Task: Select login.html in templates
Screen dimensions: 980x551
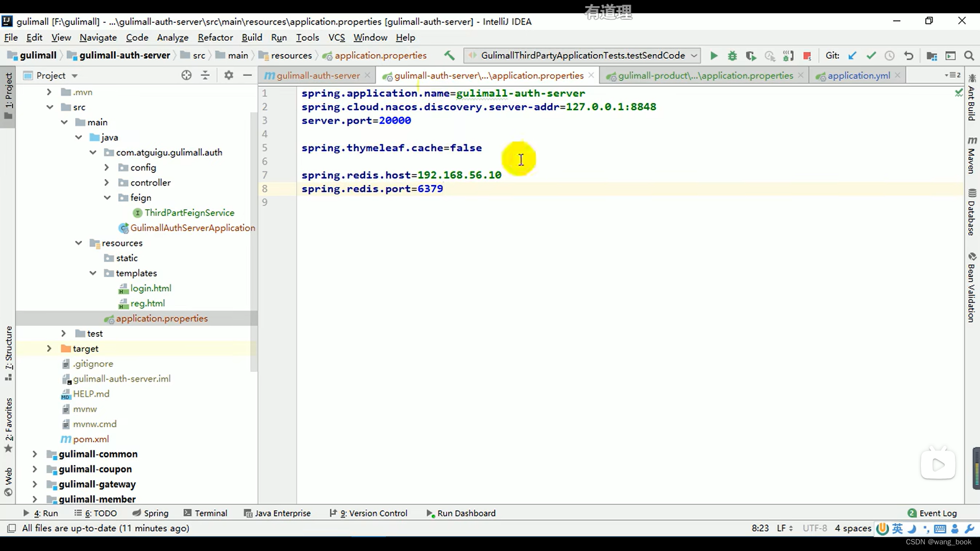Action: [x=151, y=288]
